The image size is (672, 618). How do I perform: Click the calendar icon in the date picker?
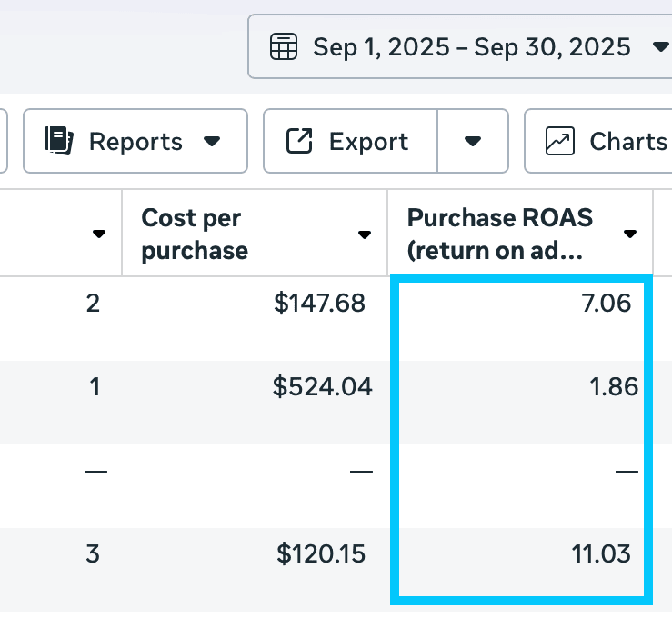(x=284, y=46)
